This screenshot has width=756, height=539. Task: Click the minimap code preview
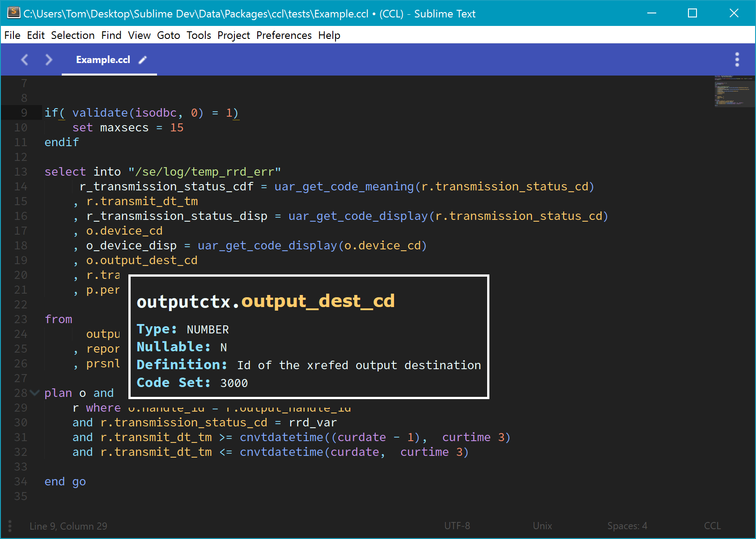pyautogui.click(x=734, y=91)
